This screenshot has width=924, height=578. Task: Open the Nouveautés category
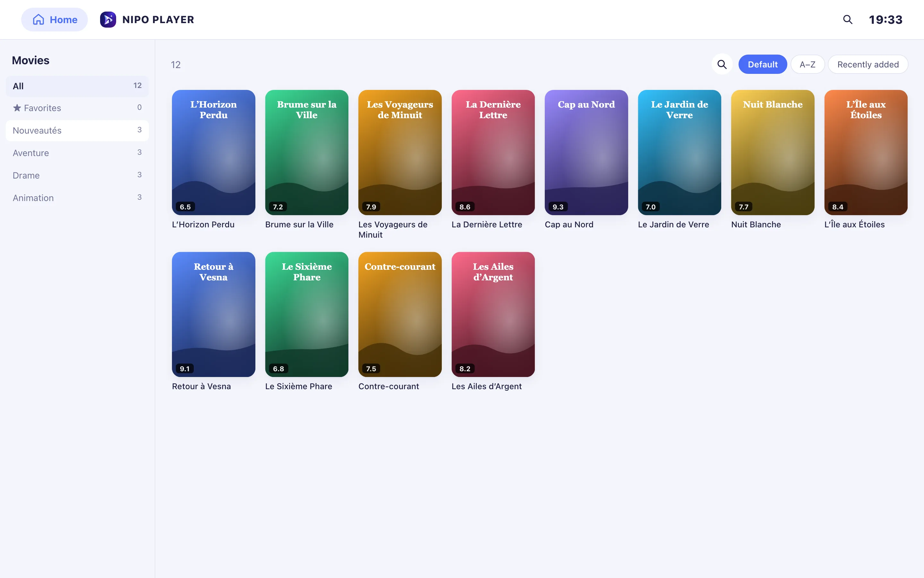(x=77, y=130)
